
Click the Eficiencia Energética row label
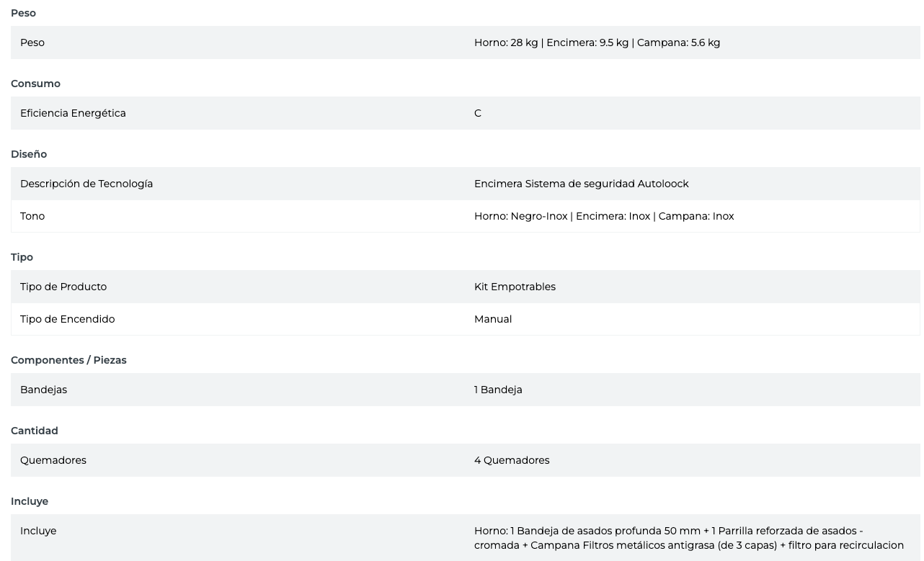tap(73, 113)
